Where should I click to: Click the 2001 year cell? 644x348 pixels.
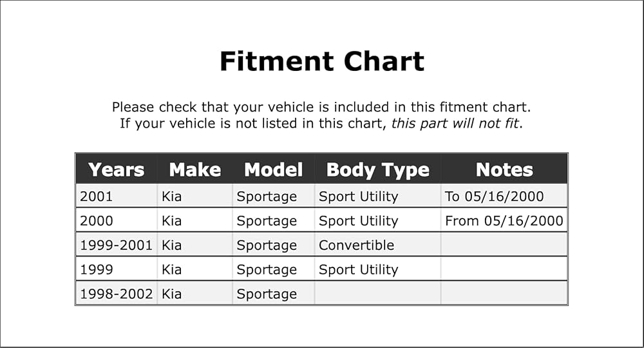[116, 196]
